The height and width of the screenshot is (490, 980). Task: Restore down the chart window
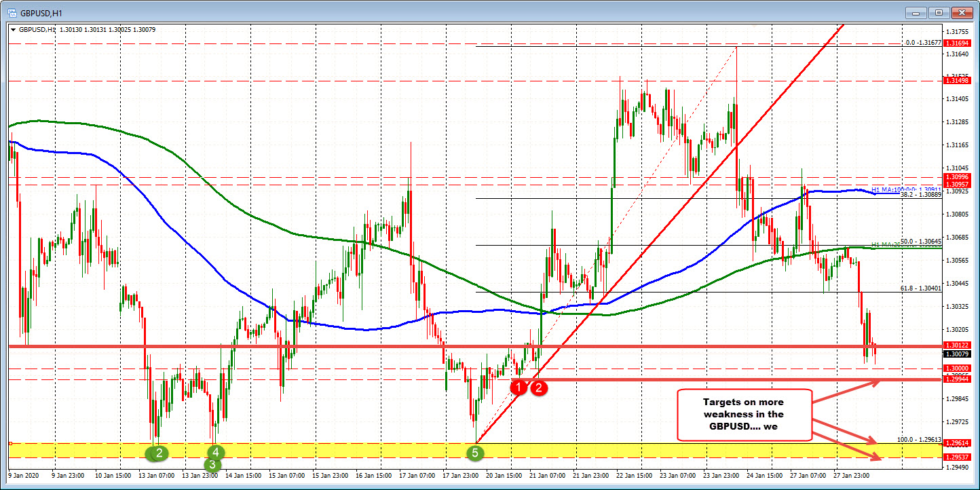(939, 12)
